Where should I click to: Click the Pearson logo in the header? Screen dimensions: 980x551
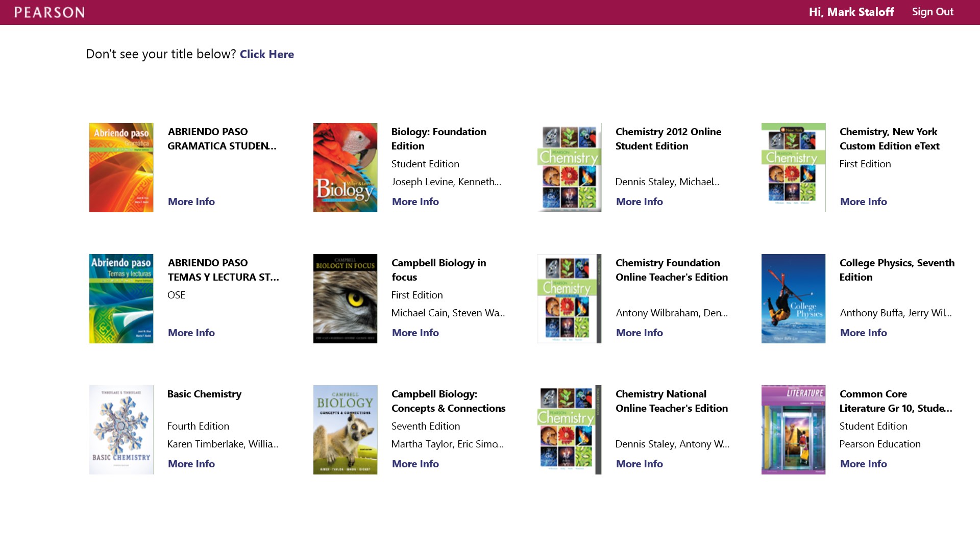pos(50,12)
